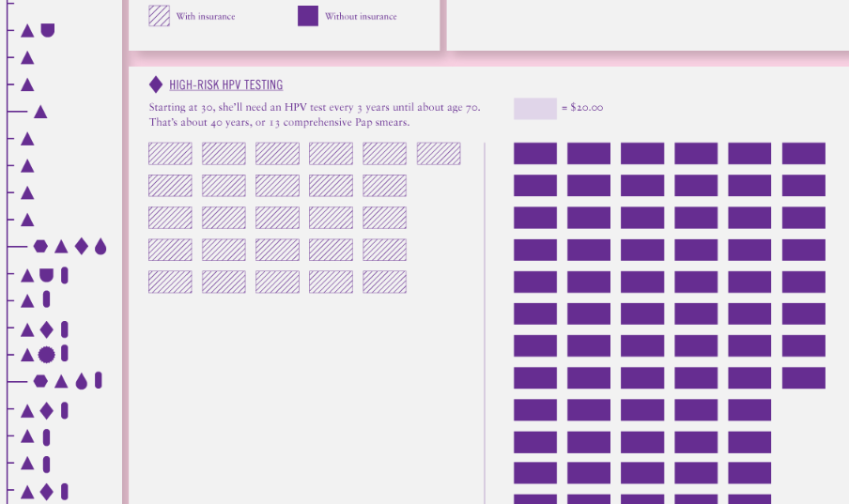Select the shield icon followed by a pill

[x=46, y=276]
